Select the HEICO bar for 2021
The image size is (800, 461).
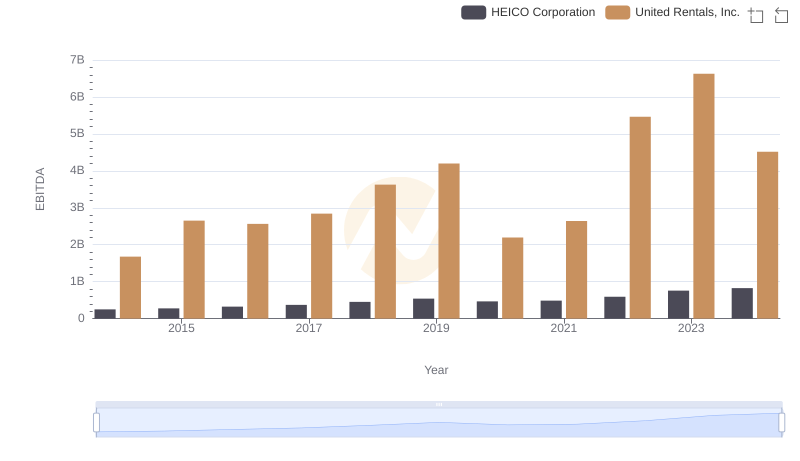(x=551, y=310)
